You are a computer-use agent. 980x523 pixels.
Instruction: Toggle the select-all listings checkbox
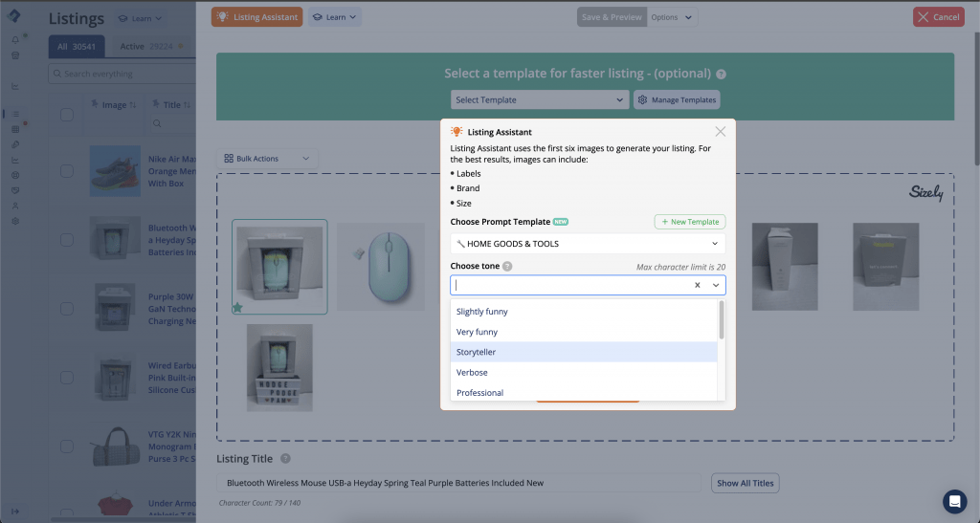[x=67, y=115]
